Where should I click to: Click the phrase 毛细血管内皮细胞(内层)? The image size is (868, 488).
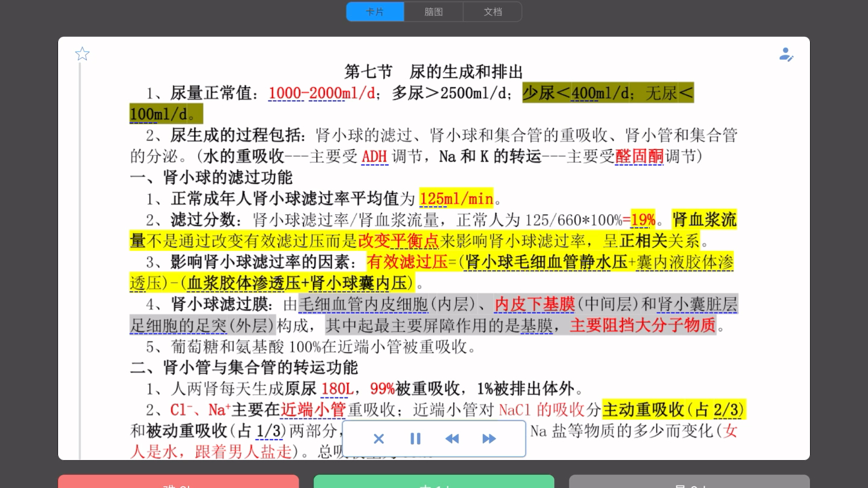tap(389, 305)
